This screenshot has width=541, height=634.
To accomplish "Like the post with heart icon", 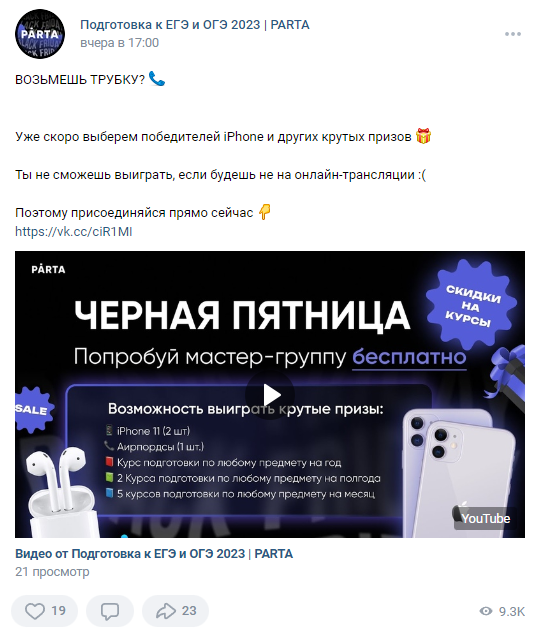I will point(44,611).
